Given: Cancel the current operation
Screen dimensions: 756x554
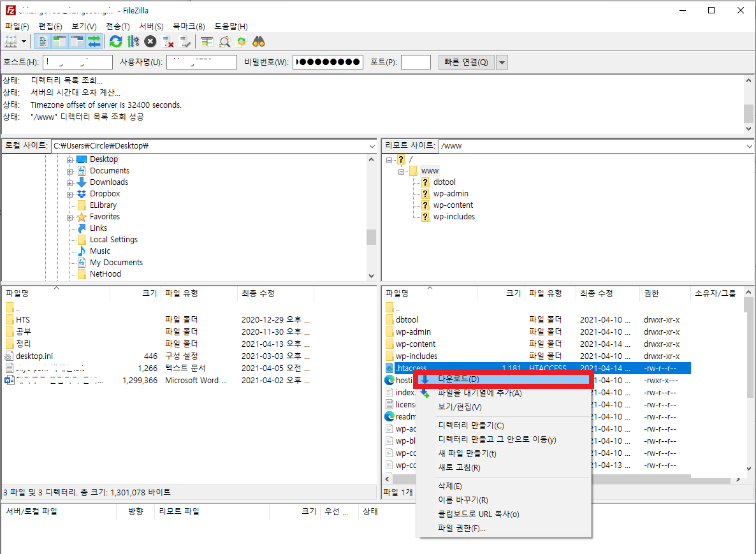Looking at the screenshot, I should [149, 41].
